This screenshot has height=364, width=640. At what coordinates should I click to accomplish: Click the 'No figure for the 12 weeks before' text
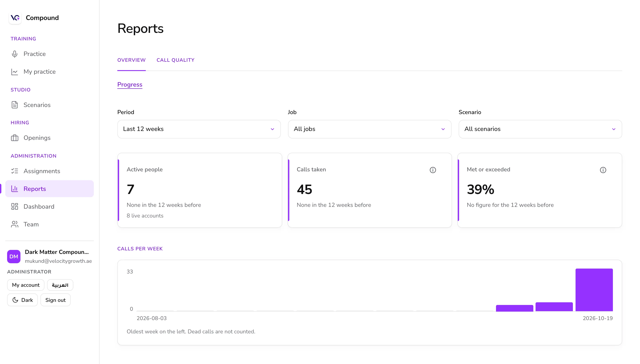click(x=510, y=205)
